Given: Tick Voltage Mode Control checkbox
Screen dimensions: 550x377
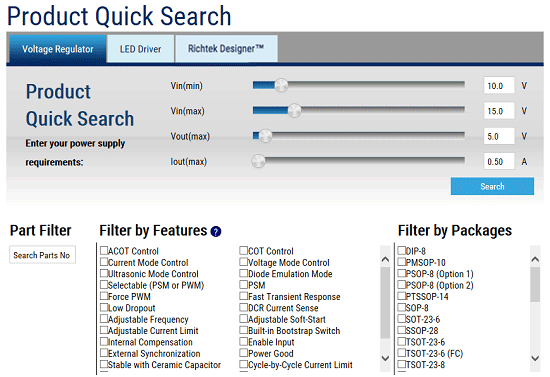Looking at the screenshot, I should point(243,262).
